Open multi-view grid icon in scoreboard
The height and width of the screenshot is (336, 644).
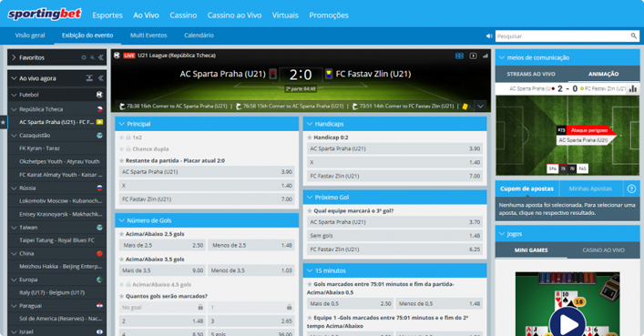pos(459,56)
